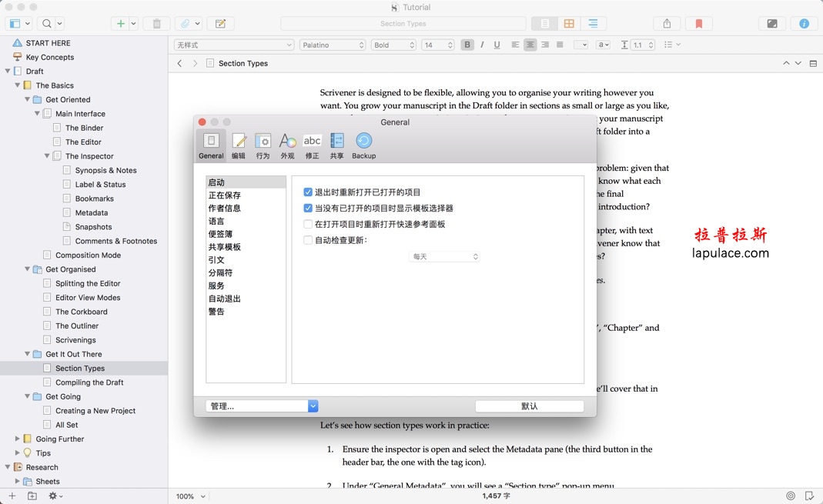This screenshot has height=504, width=823.
Task: Click the quick edit pencil icon
Action: [220, 24]
